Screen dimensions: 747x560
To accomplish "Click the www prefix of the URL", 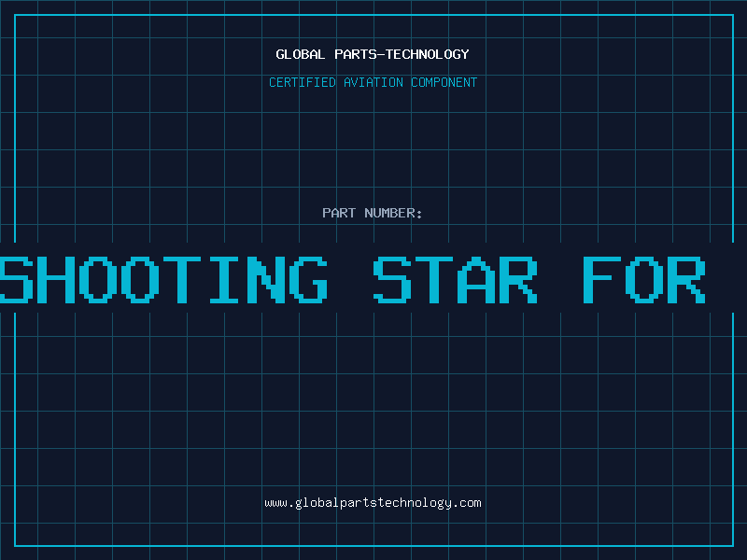I will [276, 503].
